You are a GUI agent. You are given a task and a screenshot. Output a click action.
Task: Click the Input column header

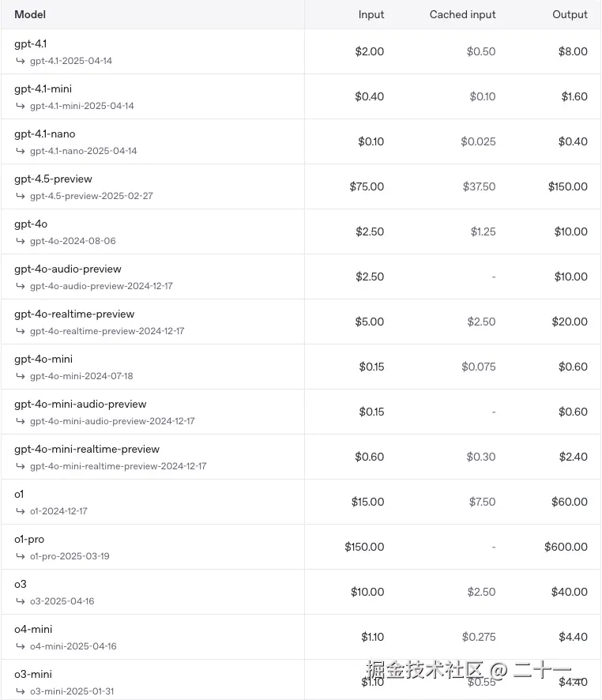pyautogui.click(x=371, y=14)
